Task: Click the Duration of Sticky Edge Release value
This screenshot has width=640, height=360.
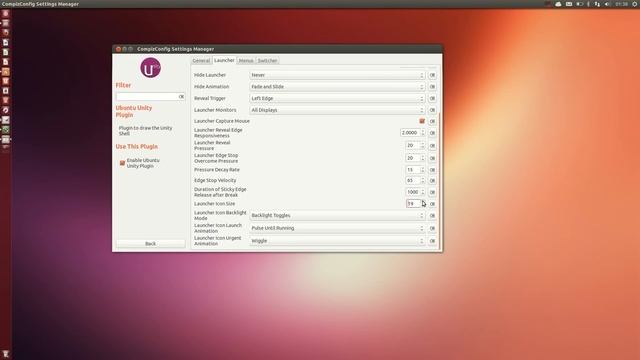Action: coord(413,192)
